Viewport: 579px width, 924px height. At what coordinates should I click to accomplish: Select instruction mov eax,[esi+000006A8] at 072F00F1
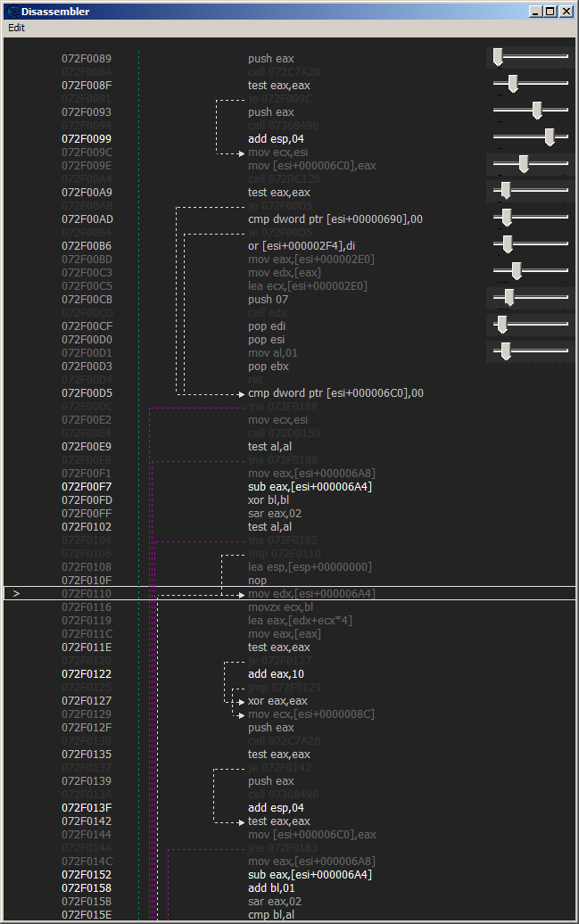pyautogui.click(x=311, y=474)
